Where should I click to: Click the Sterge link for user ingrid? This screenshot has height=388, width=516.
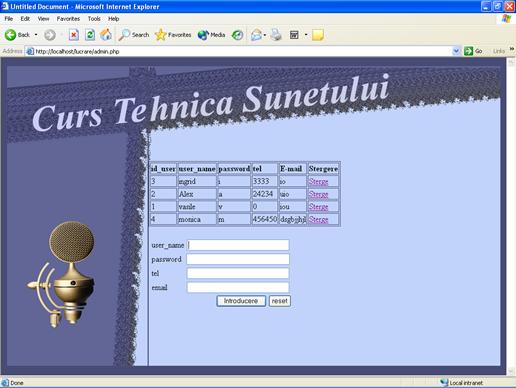pyautogui.click(x=318, y=181)
